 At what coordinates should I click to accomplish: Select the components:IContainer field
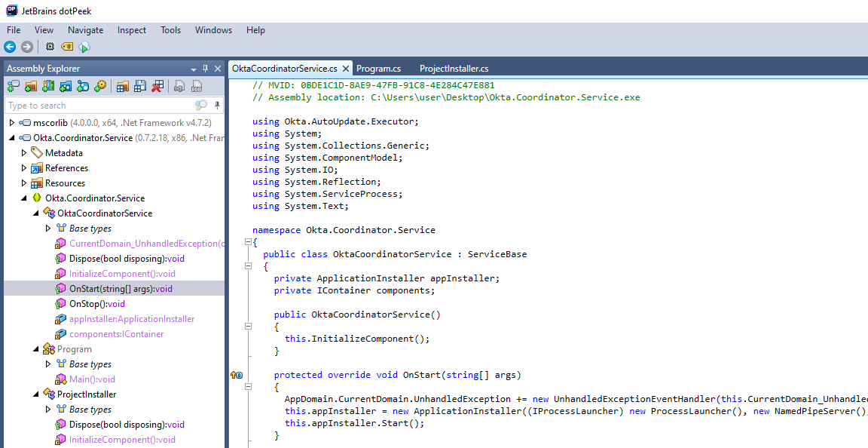coord(116,334)
